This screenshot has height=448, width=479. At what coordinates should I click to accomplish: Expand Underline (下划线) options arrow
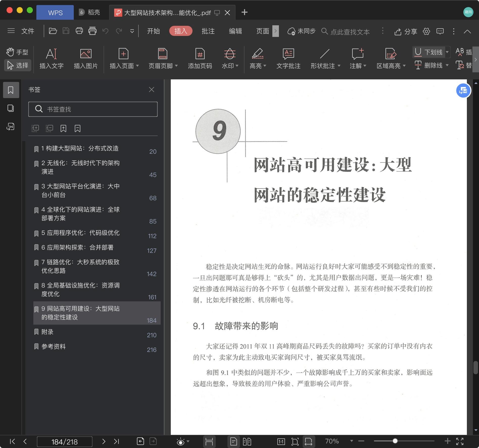(x=447, y=52)
